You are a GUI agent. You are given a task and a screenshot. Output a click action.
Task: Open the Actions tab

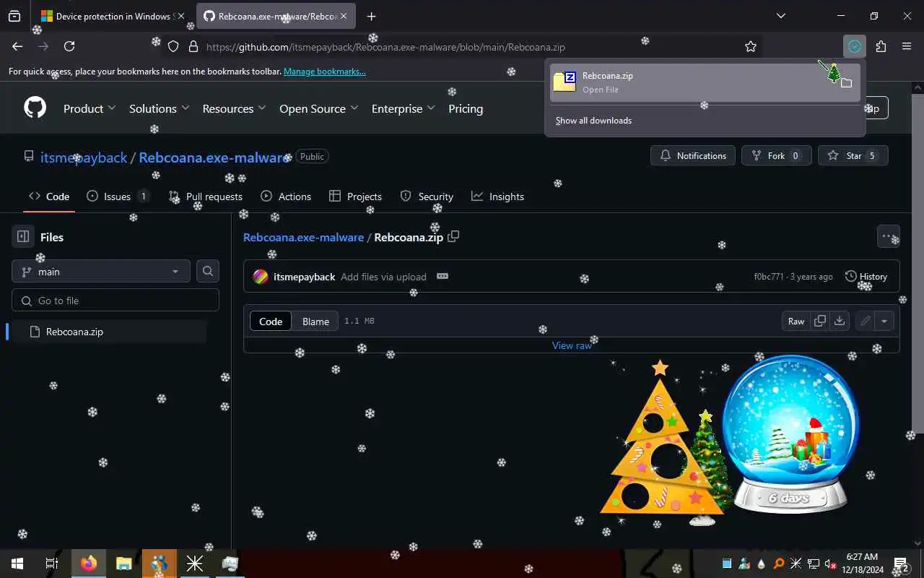click(x=286, y=197)
